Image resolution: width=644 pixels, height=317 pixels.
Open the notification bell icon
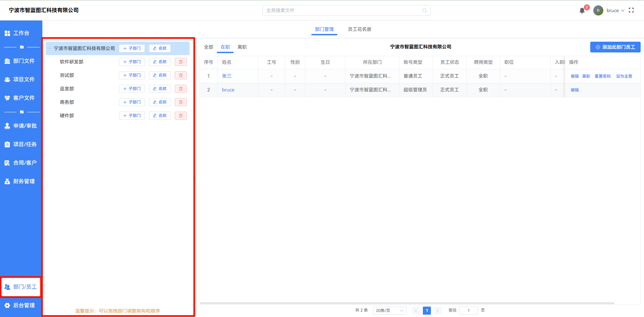(x=582, y=11)
